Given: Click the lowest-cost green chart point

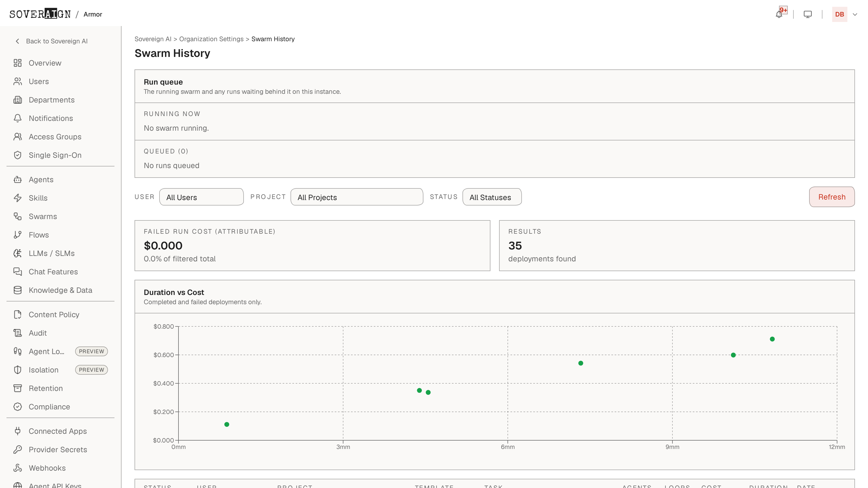Looking at the screenshot, I should click(x=227, y=424).
